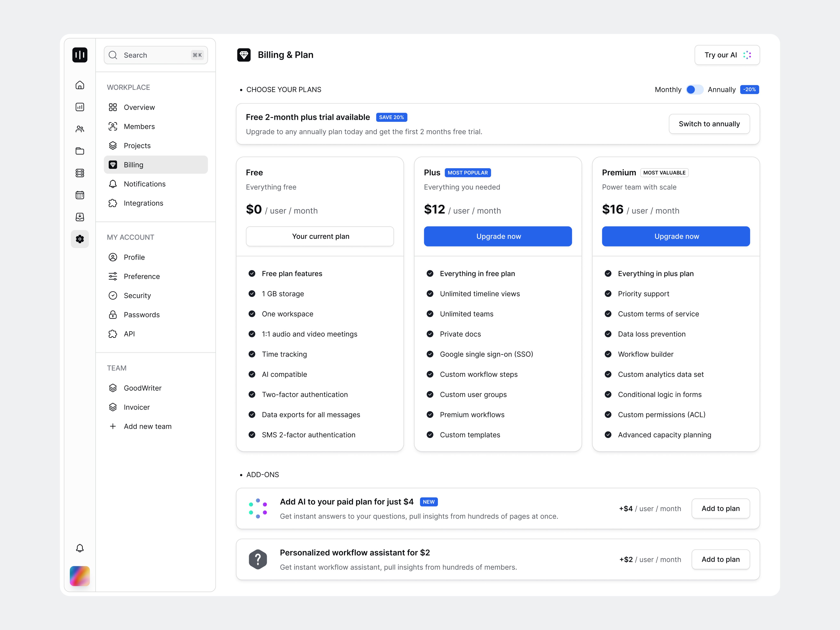The image size is (840, 630).
Task: Open the Notifications menu item
Action: (144, 184)
